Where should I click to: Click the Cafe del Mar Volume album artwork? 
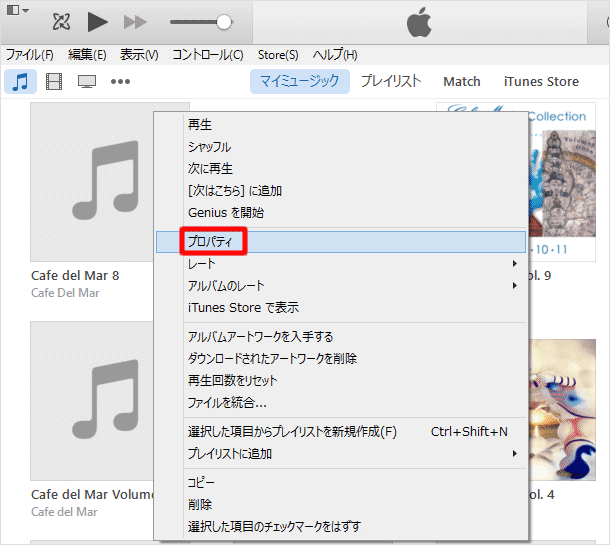[x=92, y=401]
